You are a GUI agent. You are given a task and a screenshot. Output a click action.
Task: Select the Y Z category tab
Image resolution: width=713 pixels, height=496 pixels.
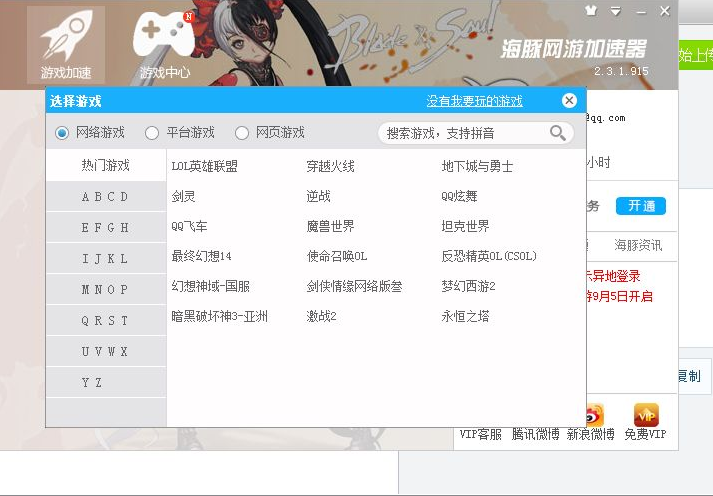106,382
